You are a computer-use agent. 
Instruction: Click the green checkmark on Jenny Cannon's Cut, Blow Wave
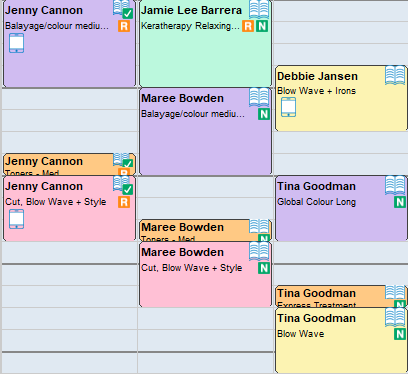tap(128, 190)
